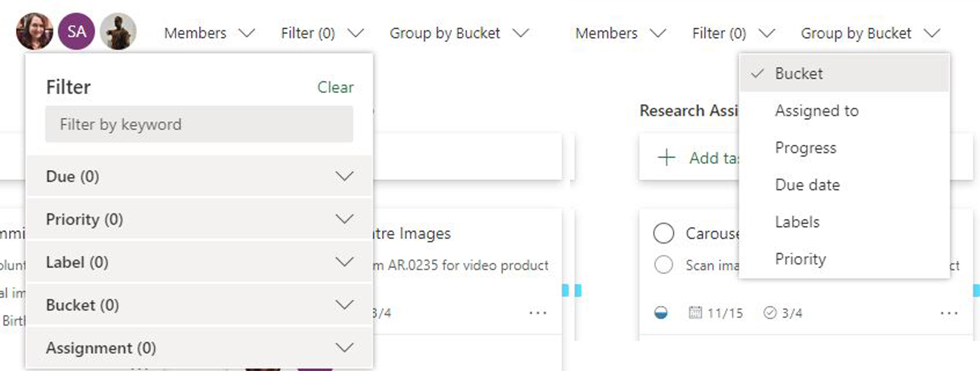
Task: Click the progress indicator on the task card
Action: (662, 313)
